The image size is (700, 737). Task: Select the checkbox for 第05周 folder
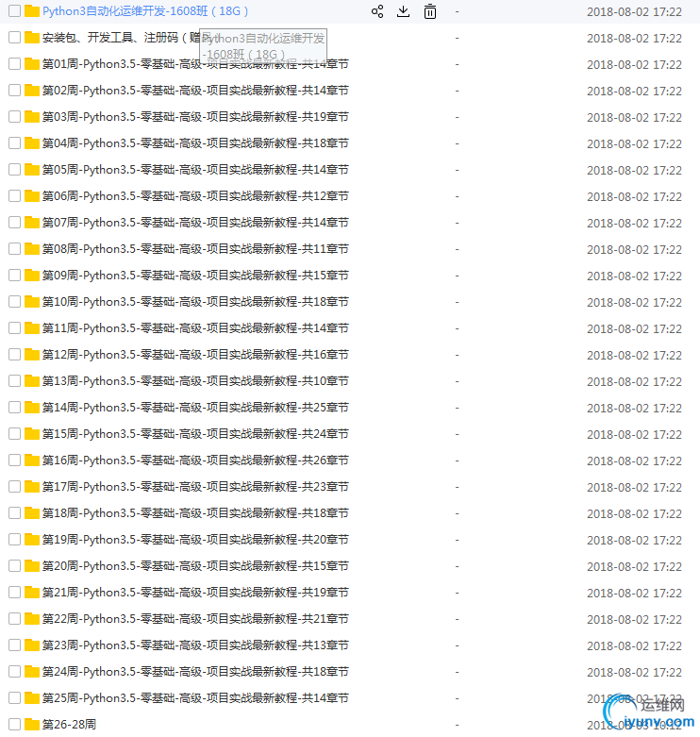(x=14, y=170)
